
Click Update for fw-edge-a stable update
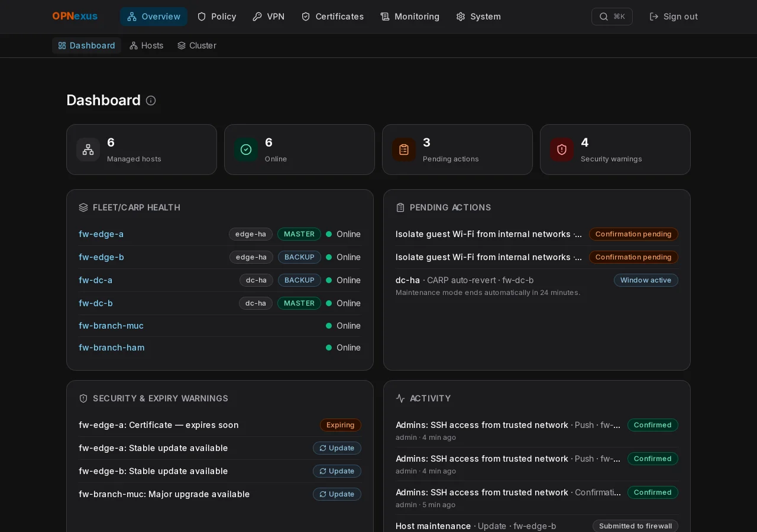tap(337, 448)
